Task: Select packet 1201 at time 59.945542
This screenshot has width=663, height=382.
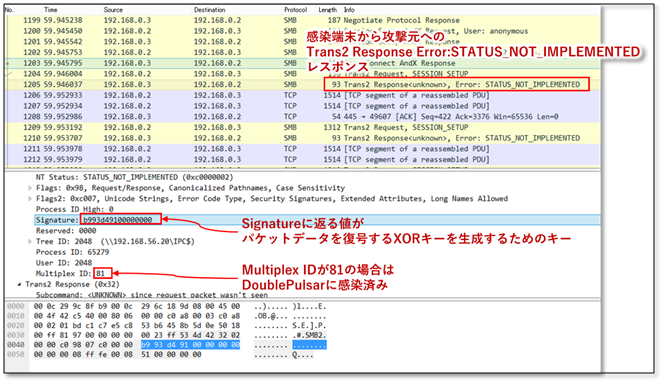Action: (x=302, y=41)
